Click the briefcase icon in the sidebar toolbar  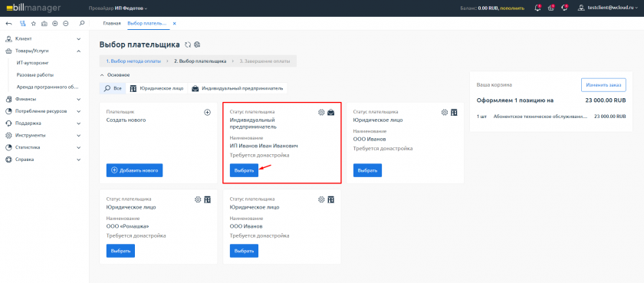coord(44,24)
